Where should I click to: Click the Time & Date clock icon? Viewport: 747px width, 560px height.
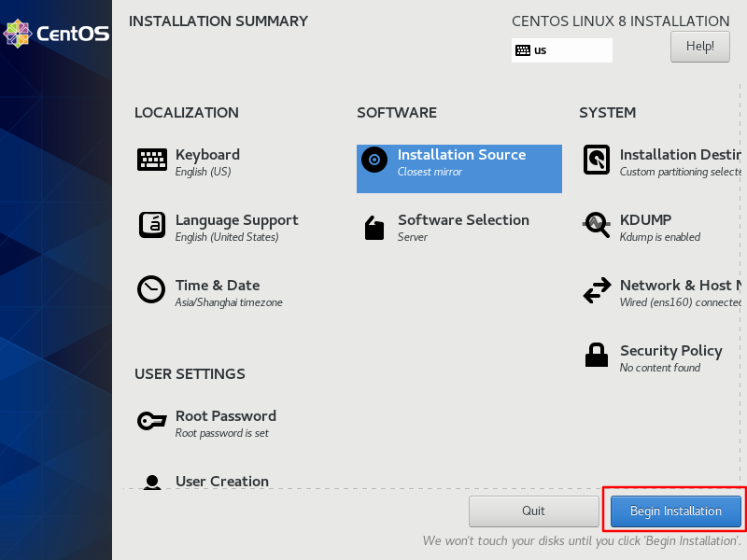151,289
